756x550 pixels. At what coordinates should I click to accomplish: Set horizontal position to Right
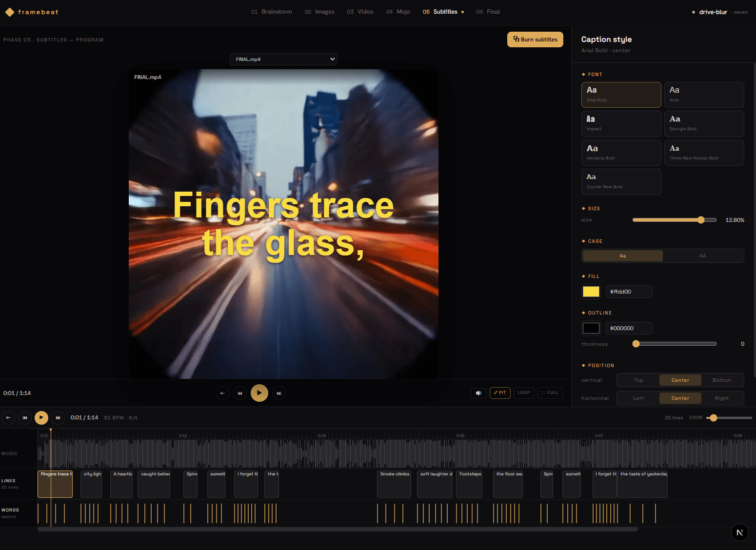pyautogui.click(x=722, y=398)
